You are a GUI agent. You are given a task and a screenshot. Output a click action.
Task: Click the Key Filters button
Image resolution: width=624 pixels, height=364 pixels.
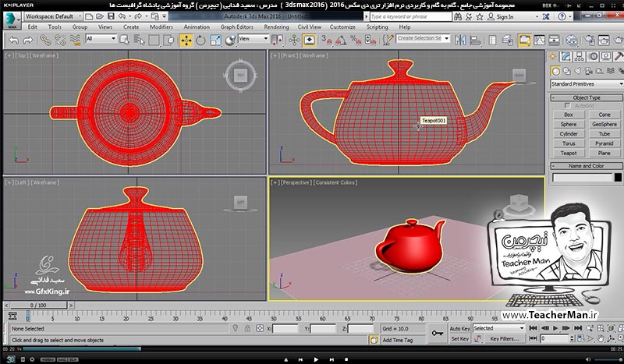(x=504, y=339)
